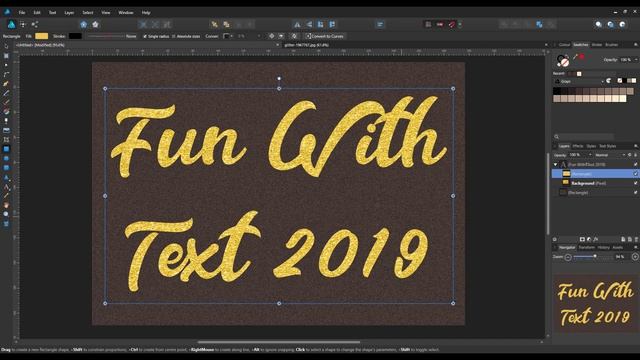
Task: Open the Text menu
Action: pyautogui.click(x=52, y=13)
